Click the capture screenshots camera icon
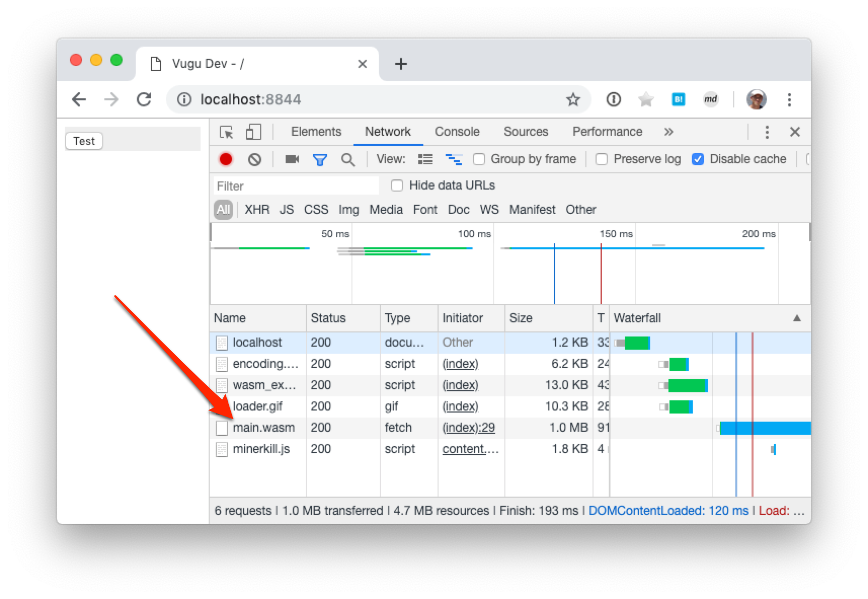 tap(292, 160)
